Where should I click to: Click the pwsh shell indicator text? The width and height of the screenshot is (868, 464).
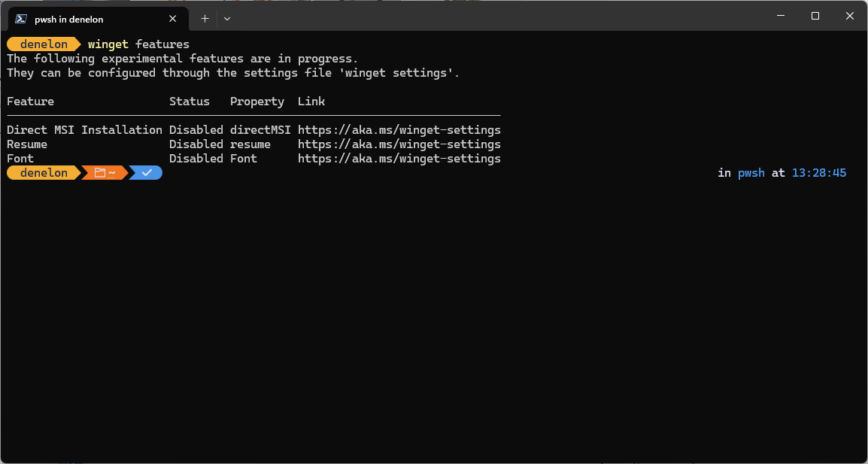tap(751, 172)
